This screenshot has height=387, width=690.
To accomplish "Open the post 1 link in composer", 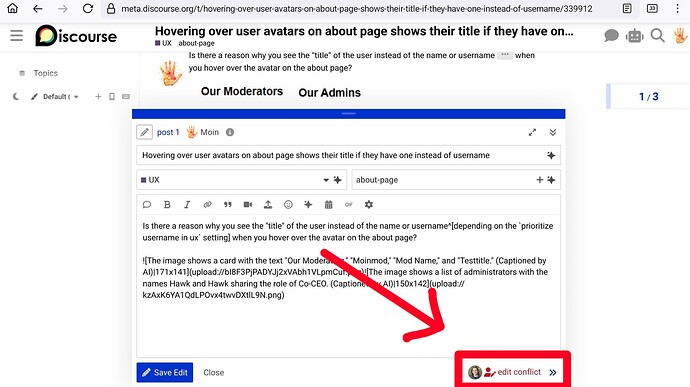I will click(168, 132).
